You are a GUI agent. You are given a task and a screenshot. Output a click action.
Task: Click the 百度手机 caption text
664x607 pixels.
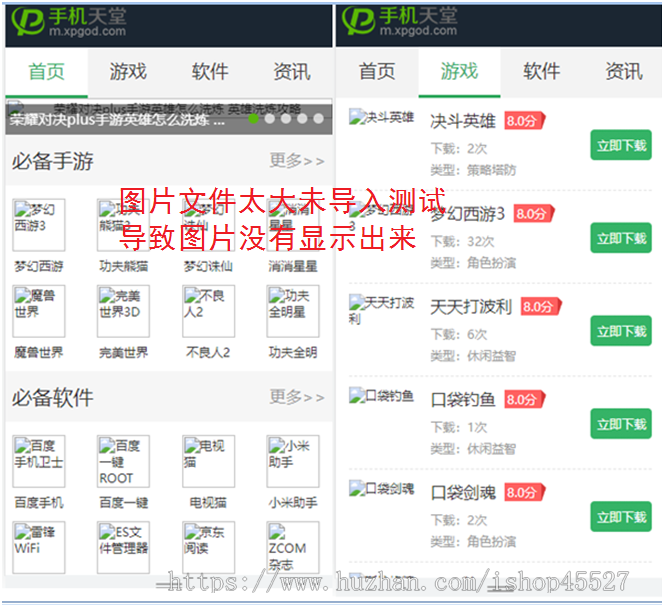tap(39, 503)
